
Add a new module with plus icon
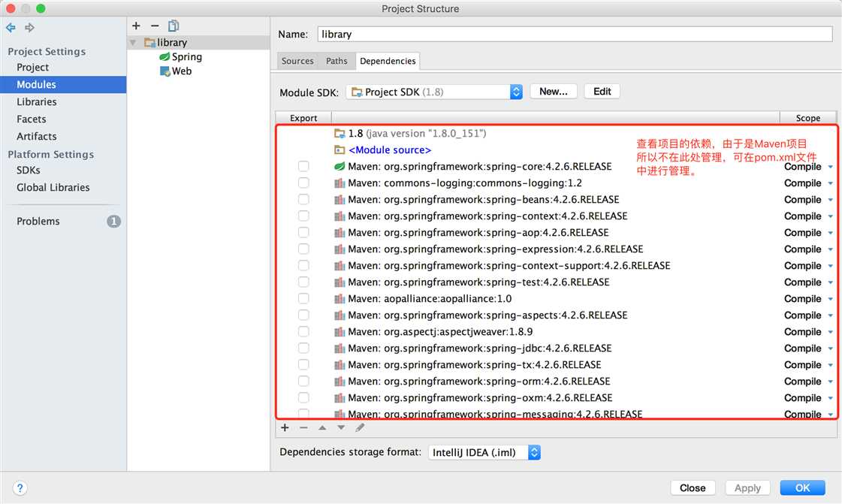137,26
